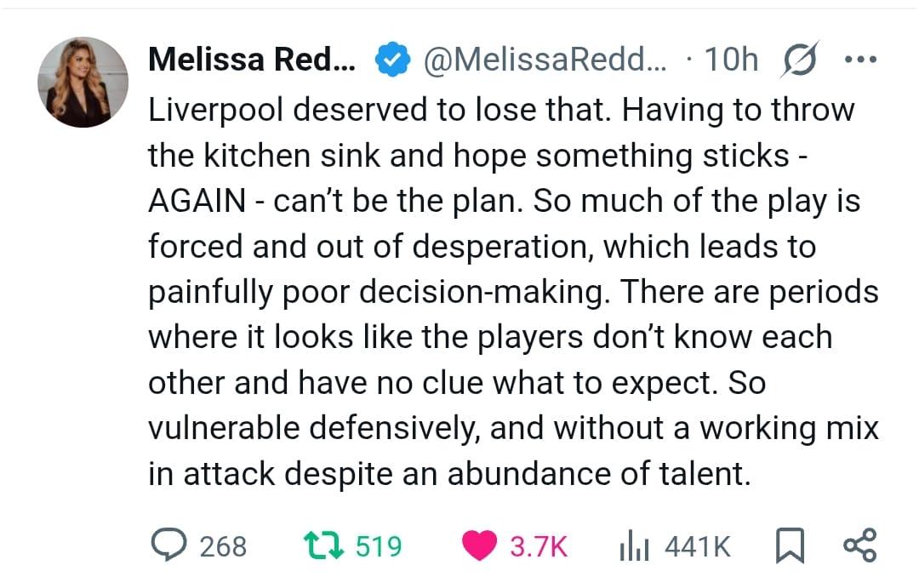Open the reply composer via speech bubble icon
The width and height of the screenshot is (919, 588).
point(171,545)
